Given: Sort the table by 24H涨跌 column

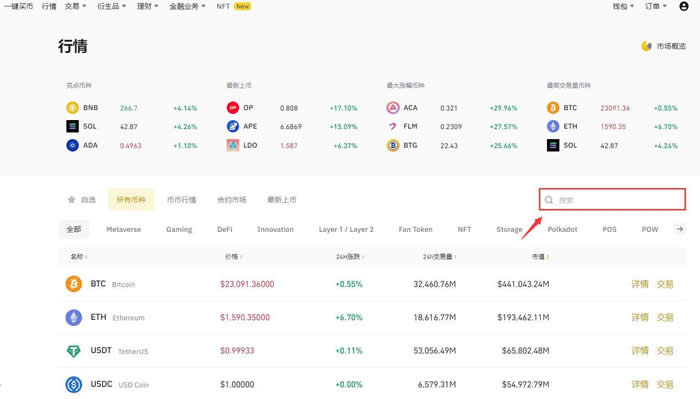Looking at the screenshot, I should (350, 257).
